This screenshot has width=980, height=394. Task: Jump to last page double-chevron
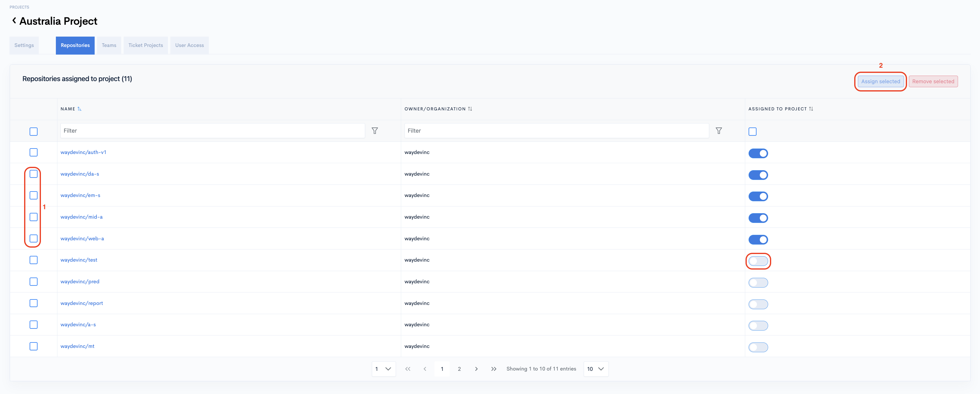click(494, 369)
